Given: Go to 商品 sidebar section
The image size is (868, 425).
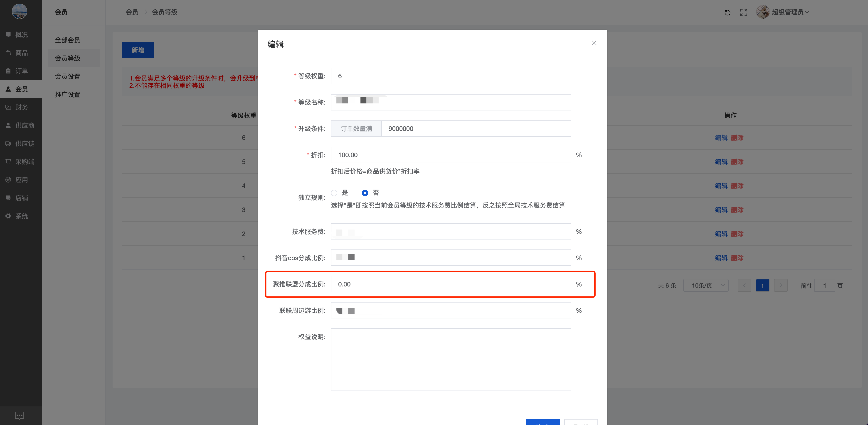Looking at the screenshot, I should click(21, 53).
